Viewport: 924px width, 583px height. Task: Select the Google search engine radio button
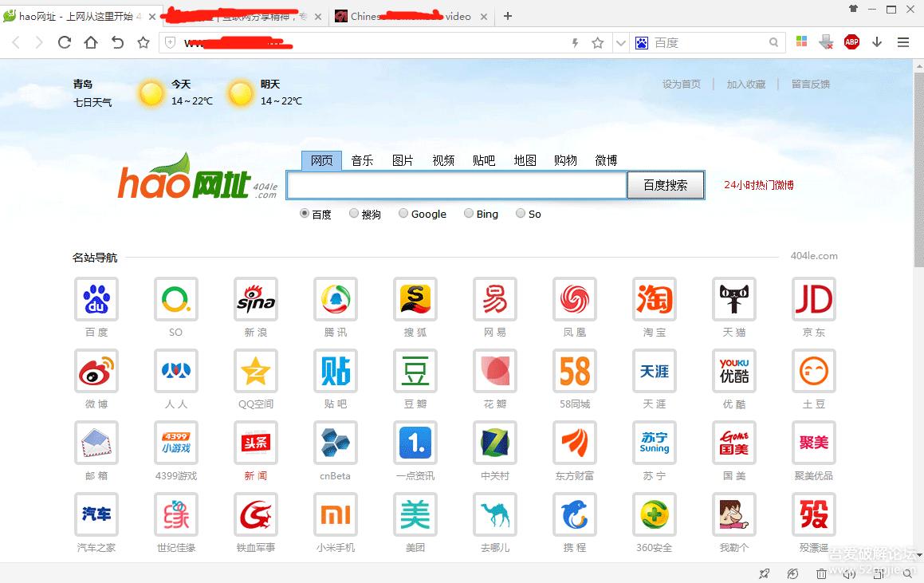(403, 214)
